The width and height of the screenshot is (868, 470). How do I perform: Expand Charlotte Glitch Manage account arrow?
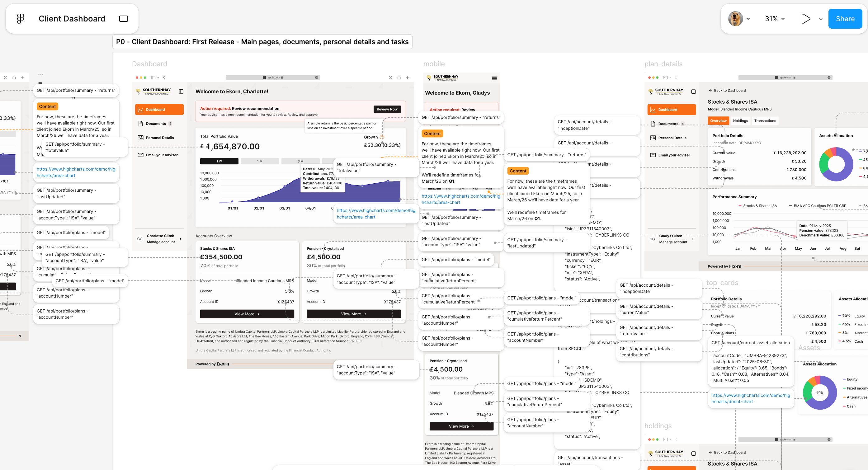pyautogui.click(x=181, y=239)
